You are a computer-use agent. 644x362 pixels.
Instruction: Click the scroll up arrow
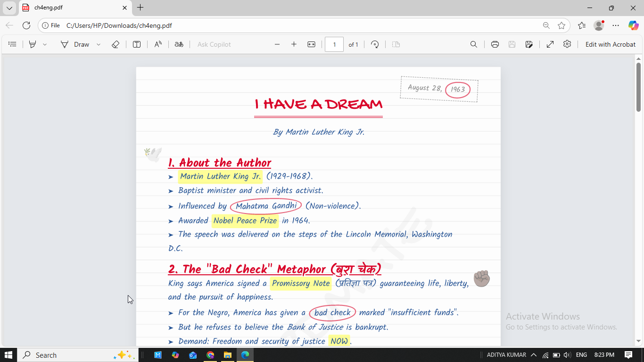point(639,58)
